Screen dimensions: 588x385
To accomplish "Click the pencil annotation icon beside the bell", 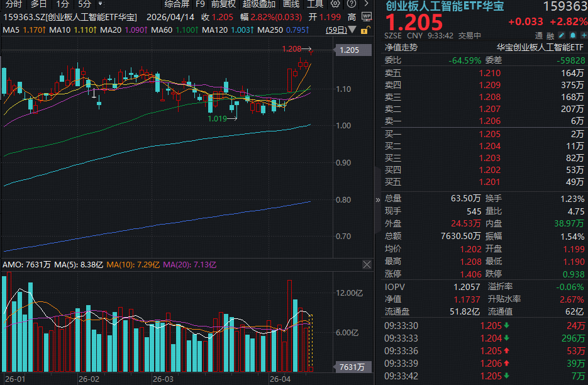I will pyautogui.click(x=562, y=35).
